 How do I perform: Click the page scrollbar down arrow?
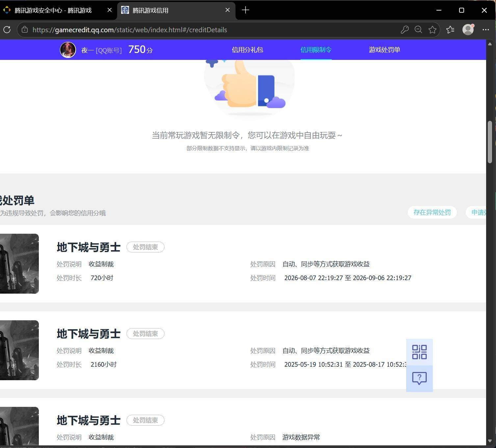pos(490,441)
